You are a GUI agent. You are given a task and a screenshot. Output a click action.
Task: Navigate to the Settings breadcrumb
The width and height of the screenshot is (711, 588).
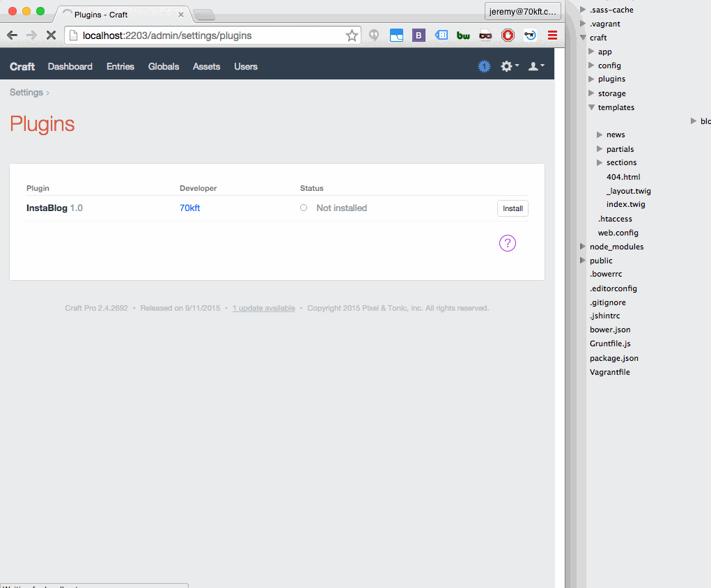pyautogui.click(x=26, y=93)
